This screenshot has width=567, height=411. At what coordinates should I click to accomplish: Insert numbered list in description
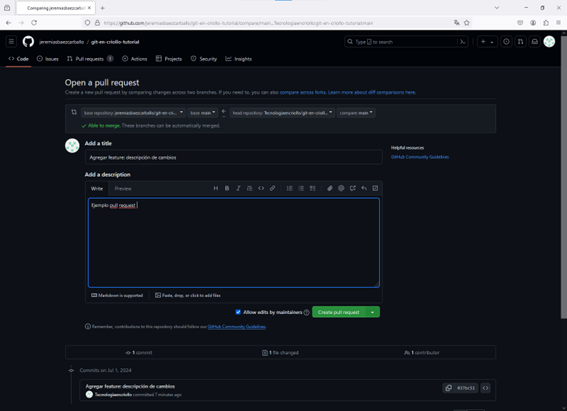click(289, 188)
